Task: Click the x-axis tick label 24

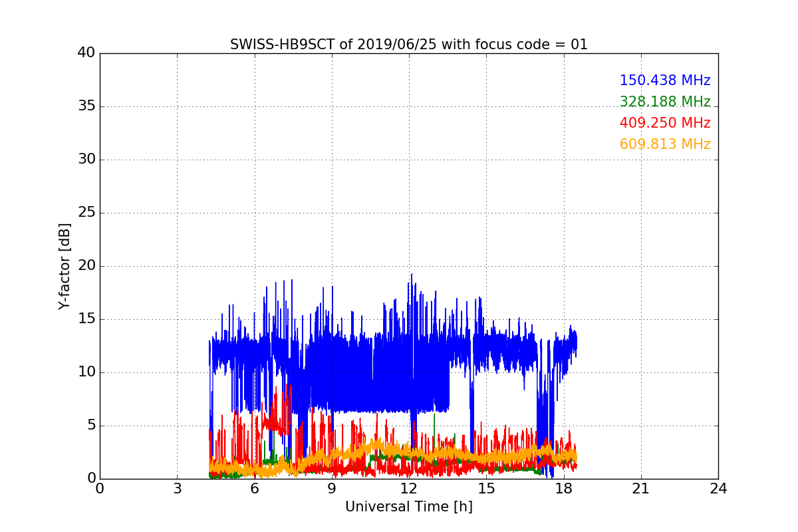Action: 718,488
